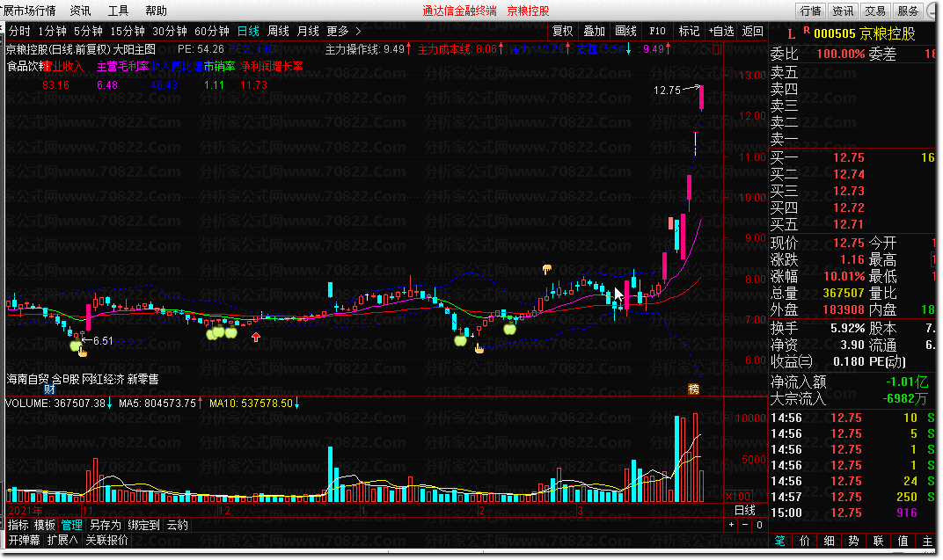Click the 新零售 concept tag
943x560 pixels.
(x=143, y=379)
